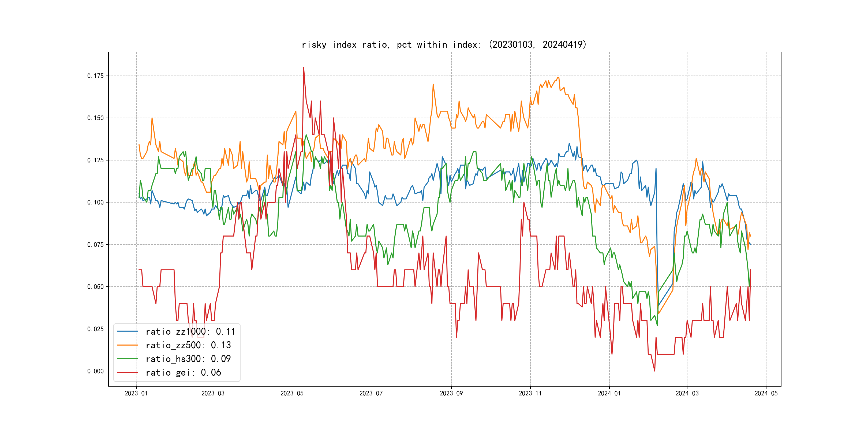868x434 pixels.
Task: Click the ratio_zz500 legend entry
Action: pyautogui.click(x=188, y=345)
